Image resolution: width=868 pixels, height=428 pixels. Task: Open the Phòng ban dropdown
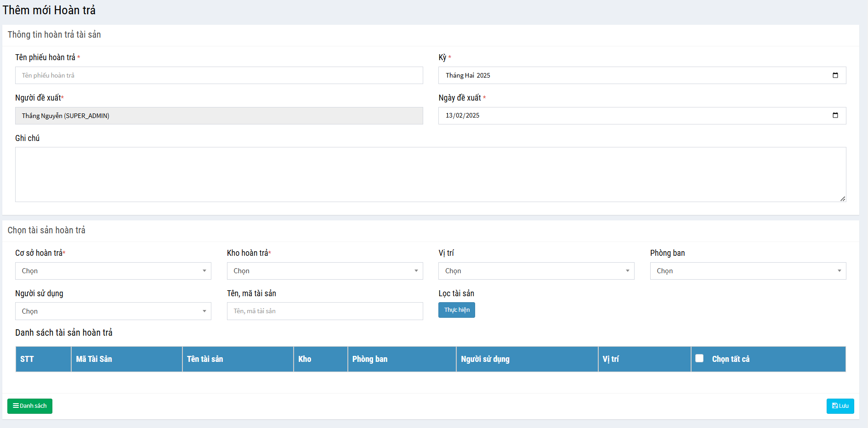tap(748, 271)
